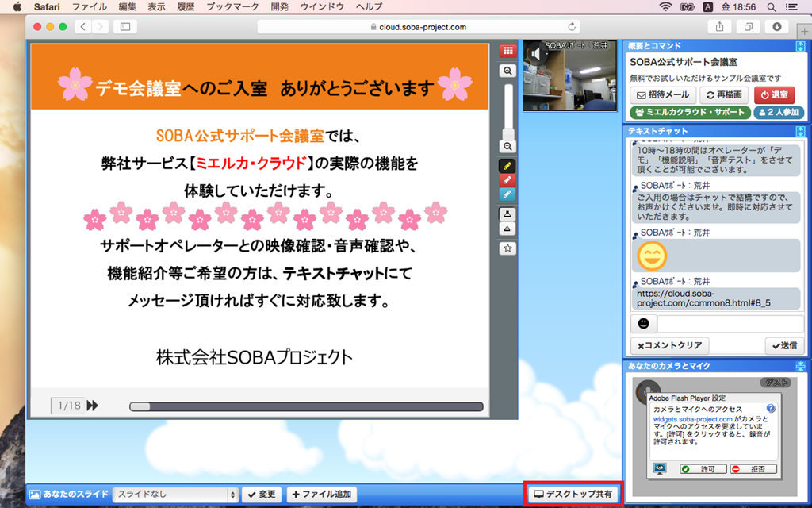This screenshot has width=812, height=508.
Task: Zoom in on the slide
Action: tap(507, 71)
